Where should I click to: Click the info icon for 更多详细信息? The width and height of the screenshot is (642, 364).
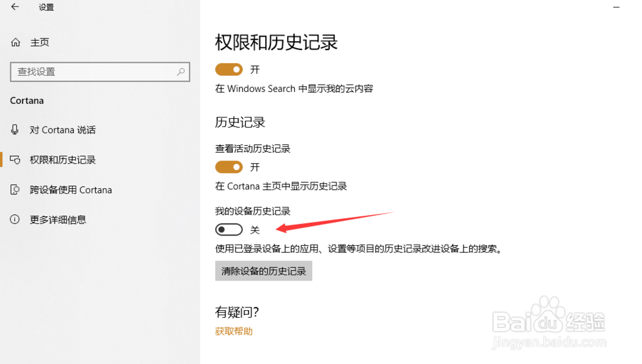[15, 220]
